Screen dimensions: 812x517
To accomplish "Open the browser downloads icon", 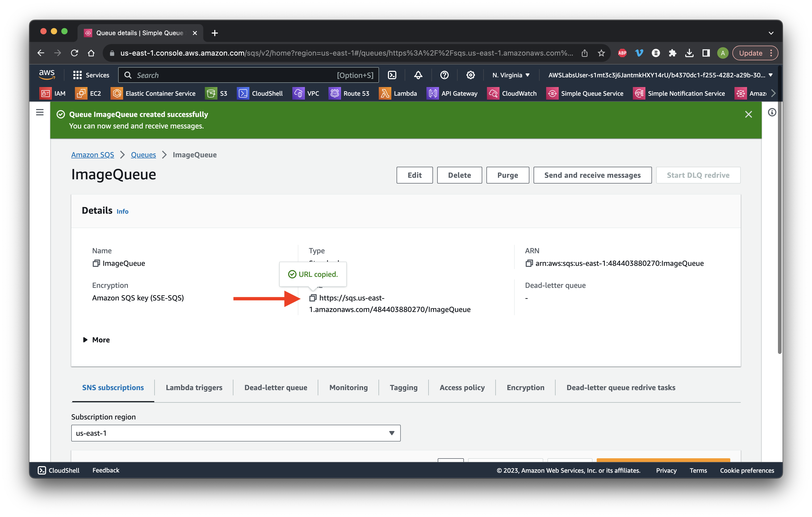I will tap(689, 53).
